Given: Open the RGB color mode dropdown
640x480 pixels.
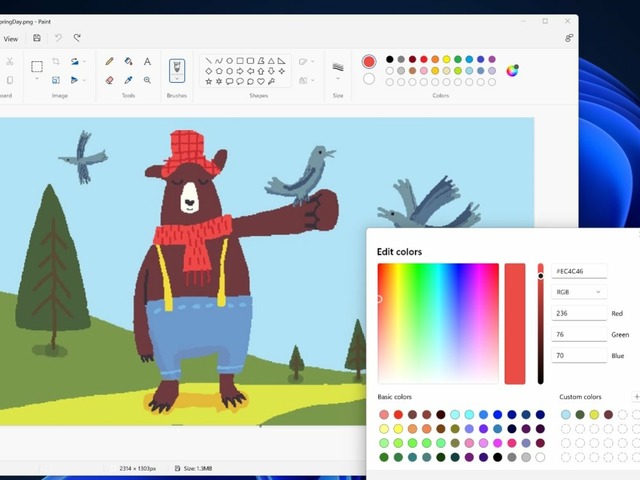Looking at the screenshot, I should pos(579,292).
